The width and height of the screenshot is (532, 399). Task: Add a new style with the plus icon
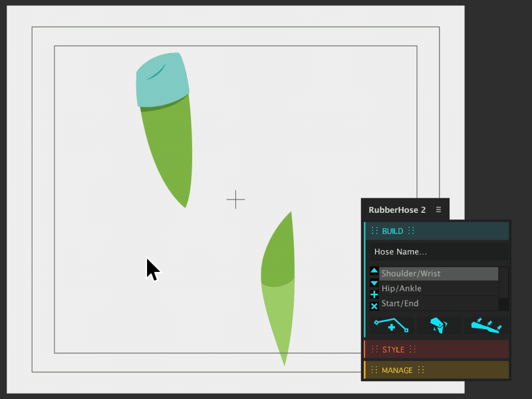click(374, 293)
